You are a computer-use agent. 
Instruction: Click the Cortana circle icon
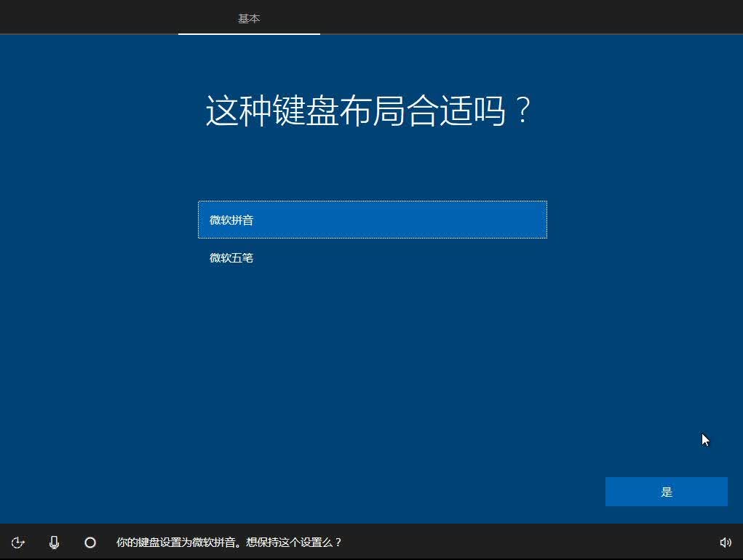90,543
